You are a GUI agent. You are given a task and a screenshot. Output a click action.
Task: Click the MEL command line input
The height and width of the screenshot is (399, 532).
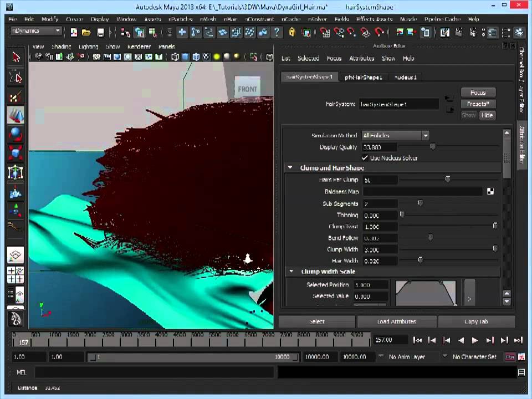click(155, 372)
